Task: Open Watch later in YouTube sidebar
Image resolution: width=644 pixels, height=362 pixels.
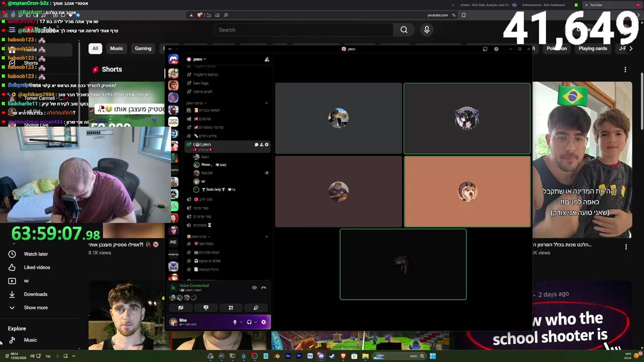Action: pos(36,254)
